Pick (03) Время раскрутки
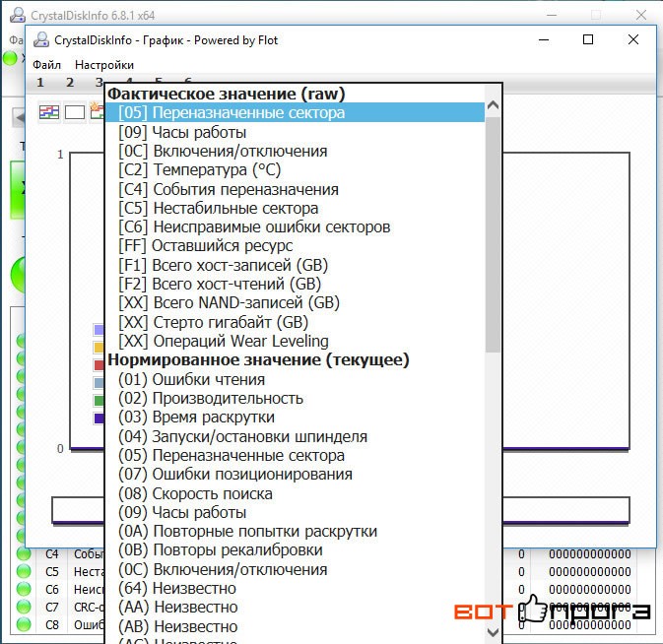 [x=295, y=418]
